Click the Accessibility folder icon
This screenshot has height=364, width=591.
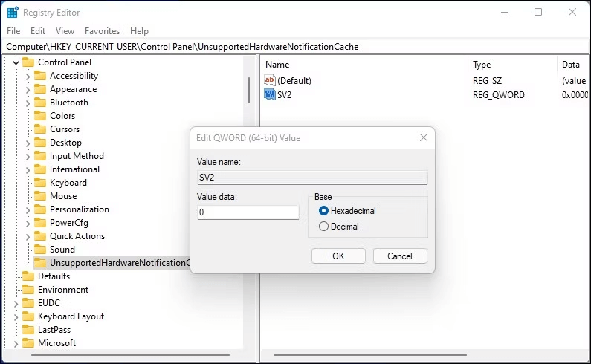click(40, 76)
